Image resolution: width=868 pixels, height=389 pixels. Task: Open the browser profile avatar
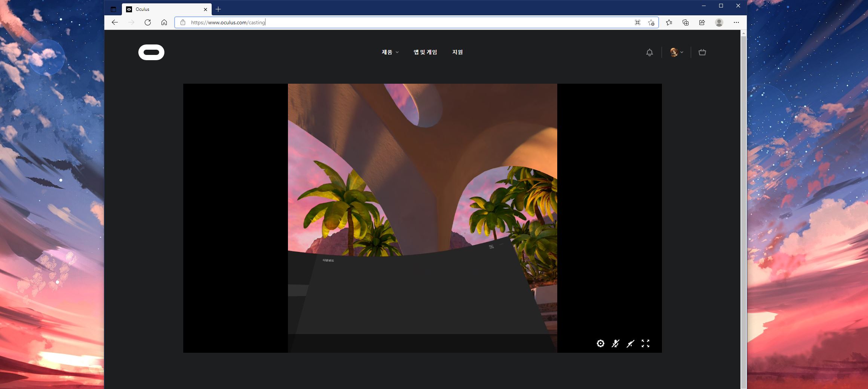pos(719,22)
